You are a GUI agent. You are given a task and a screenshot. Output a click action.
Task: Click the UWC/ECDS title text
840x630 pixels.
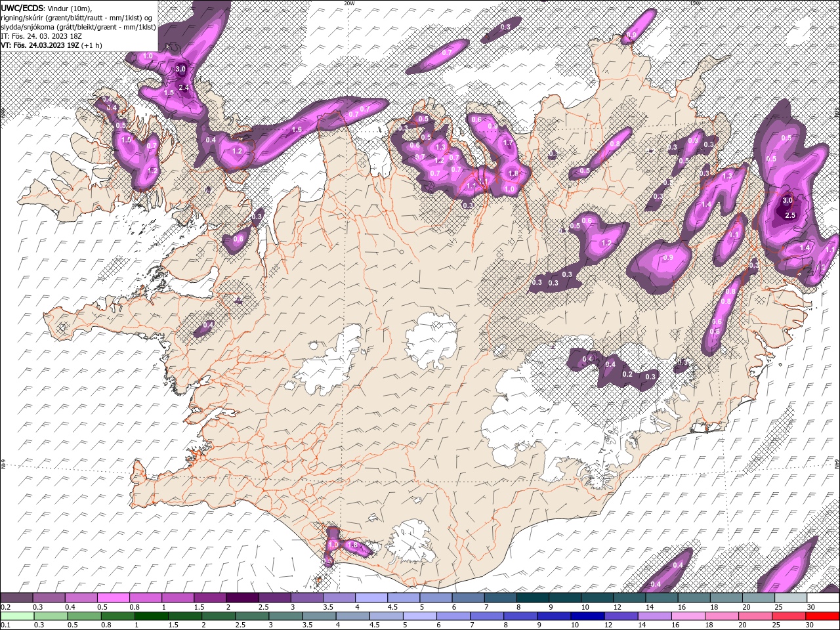point(22,8)
